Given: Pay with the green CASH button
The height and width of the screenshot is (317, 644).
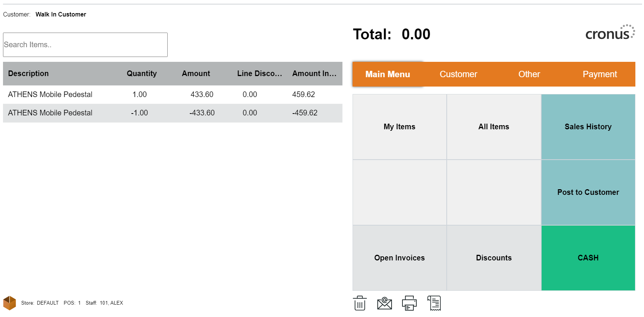Looking at the screenshot, I should pos(588,258).
